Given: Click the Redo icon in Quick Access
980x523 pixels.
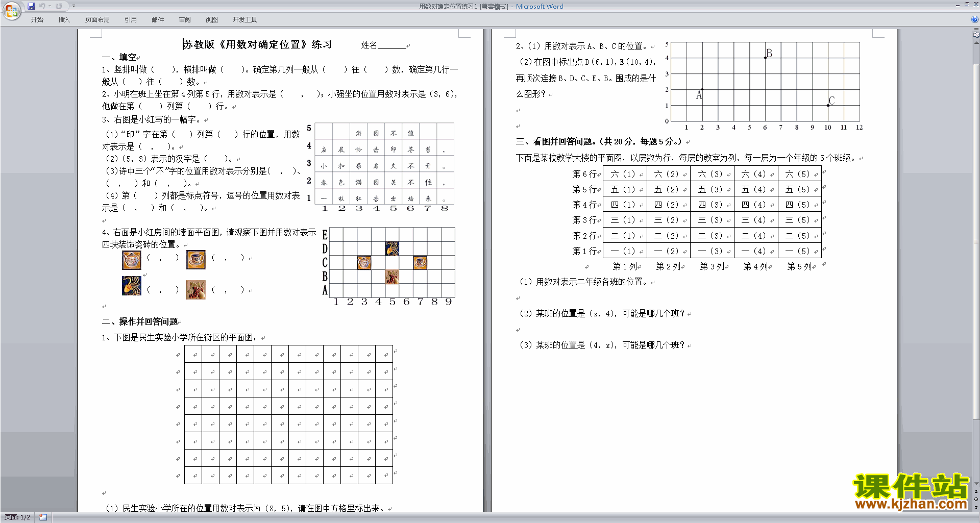Looking at the screenshot, I should point(59,6).
